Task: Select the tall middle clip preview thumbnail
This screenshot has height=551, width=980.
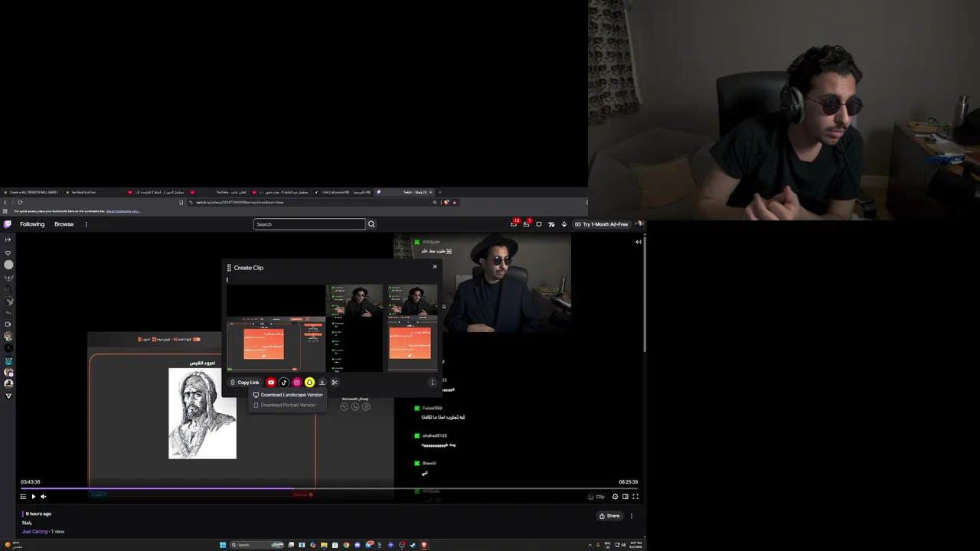Action: tap(354, 328)
